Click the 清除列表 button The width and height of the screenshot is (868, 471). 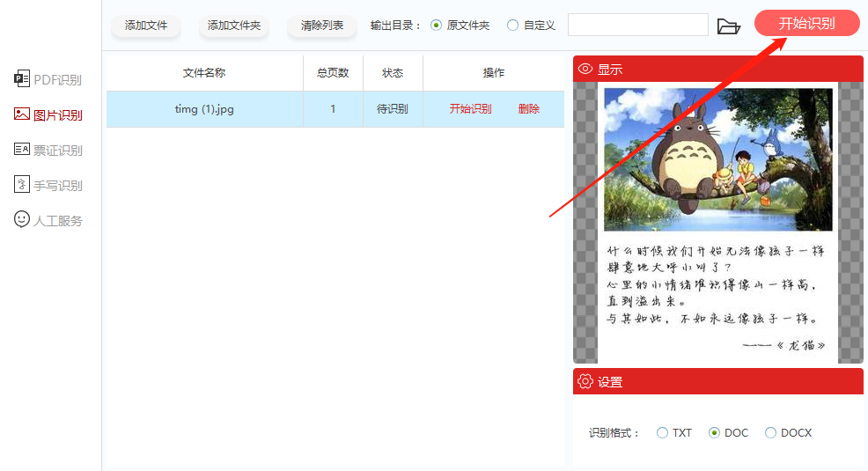[x=322, y=26]
